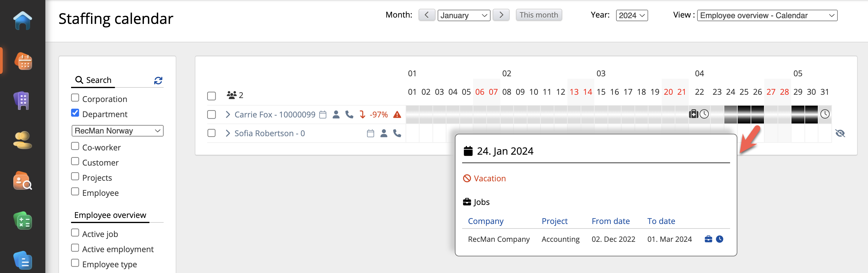Select Carrie Fox row checkbox
Image resolution: width=868 pixels, height=273 pixels.
coord(211,115)
